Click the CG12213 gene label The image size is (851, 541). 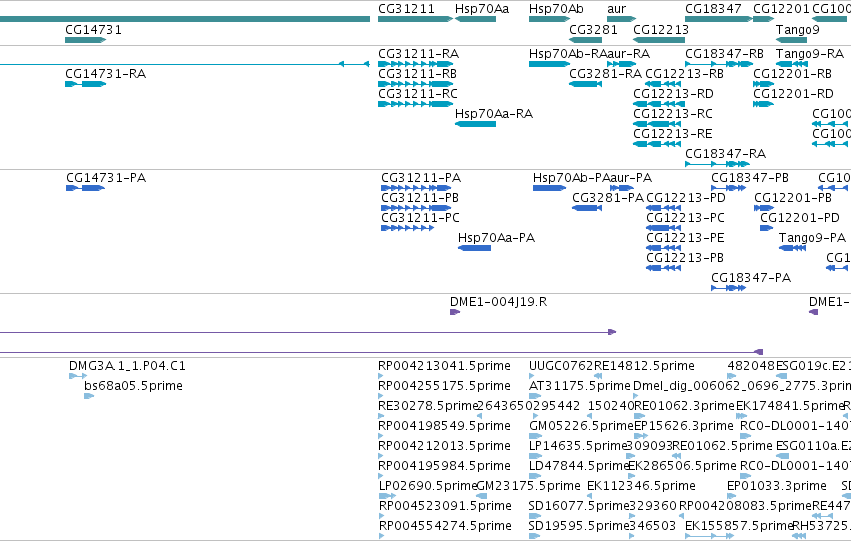click(661, 30)
